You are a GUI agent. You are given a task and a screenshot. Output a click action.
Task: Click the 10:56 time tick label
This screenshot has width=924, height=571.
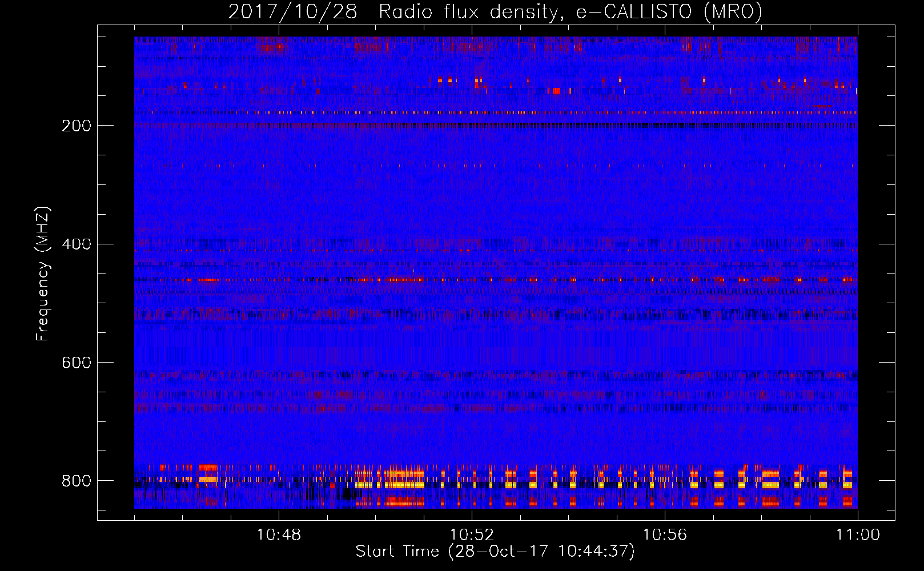[x=665, y=535]
